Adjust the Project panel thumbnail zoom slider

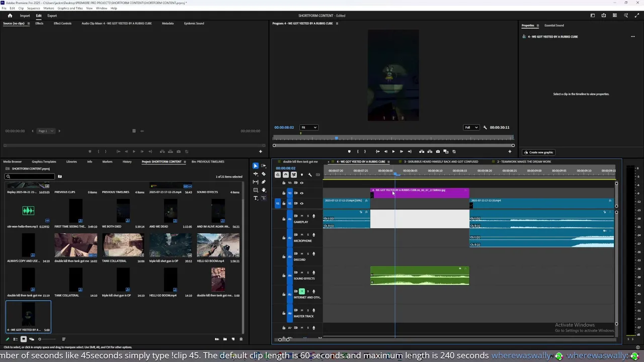[46, 339]
